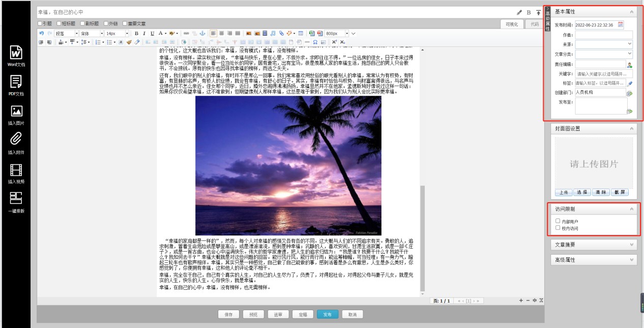Open the 插入图片 tool
This screenshot has height=328, width=644.
pos(15,115)
